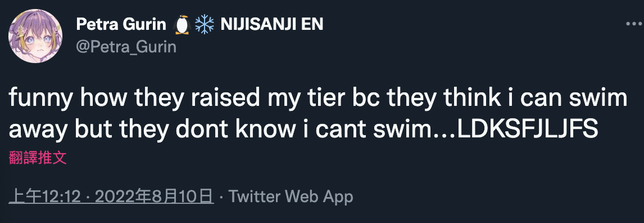Click the snowflake emoji in the display name

204,25
